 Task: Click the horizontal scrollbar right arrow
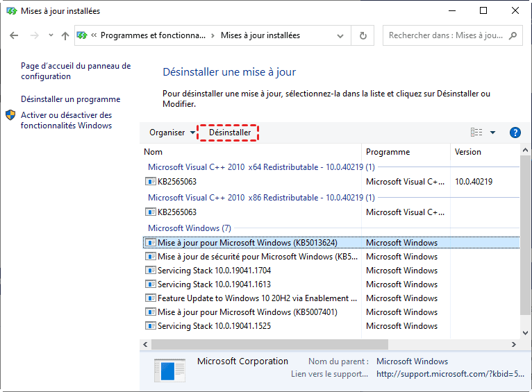(514, 345)
